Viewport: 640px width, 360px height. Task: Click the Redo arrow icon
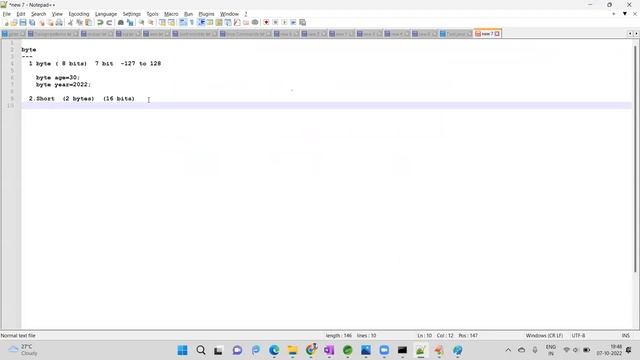click(x=109, y=22)
